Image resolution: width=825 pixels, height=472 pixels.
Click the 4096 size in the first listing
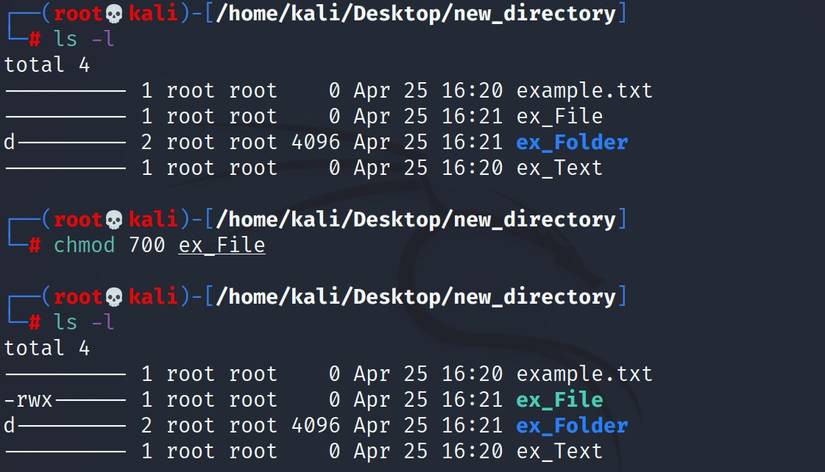[316, 142]
